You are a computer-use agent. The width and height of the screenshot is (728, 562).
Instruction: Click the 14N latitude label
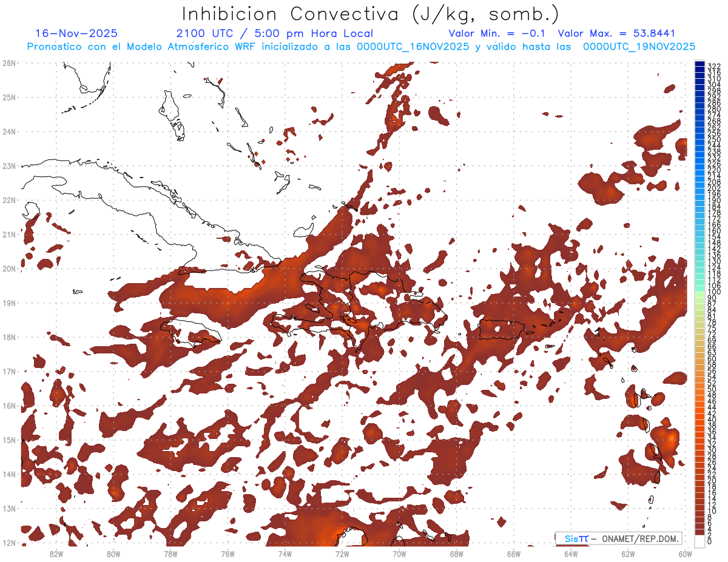click(9, 474)
